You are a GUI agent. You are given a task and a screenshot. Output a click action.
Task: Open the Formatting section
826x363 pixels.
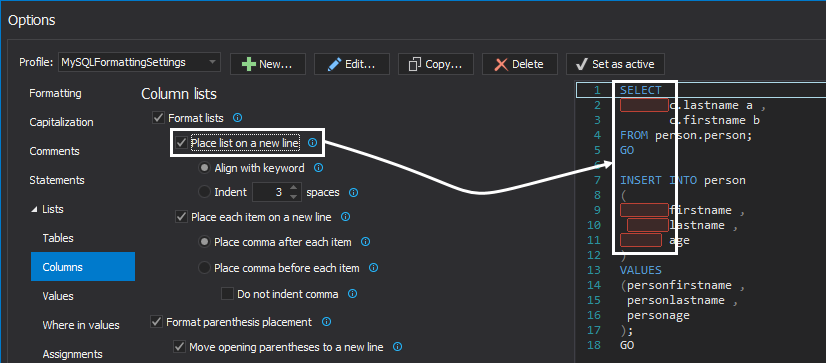(x=55, y=93)
